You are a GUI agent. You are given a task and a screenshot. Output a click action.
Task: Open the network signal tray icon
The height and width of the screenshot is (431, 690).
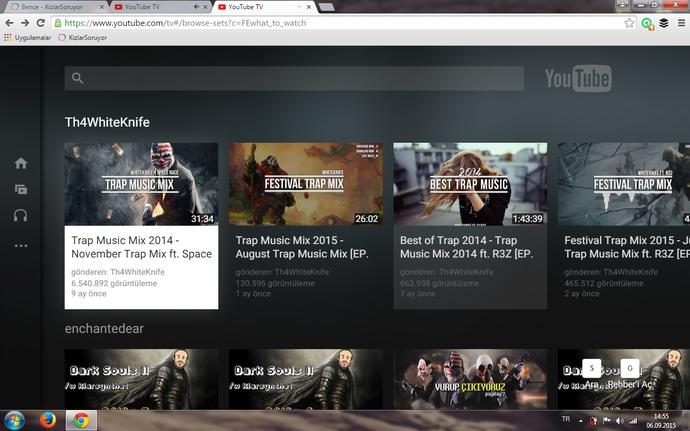633,421
